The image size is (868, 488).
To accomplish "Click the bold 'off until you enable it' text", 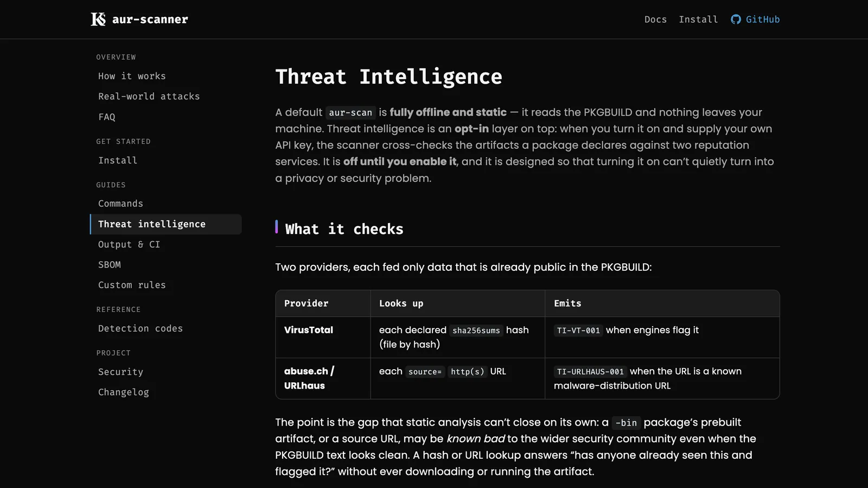I will [x=400, y=161].
